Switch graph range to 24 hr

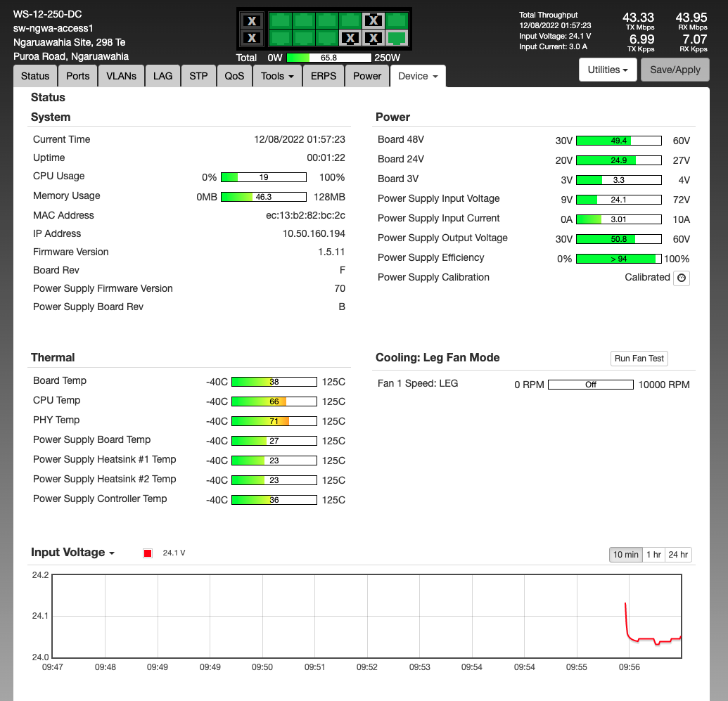click(x=678, y=555)
